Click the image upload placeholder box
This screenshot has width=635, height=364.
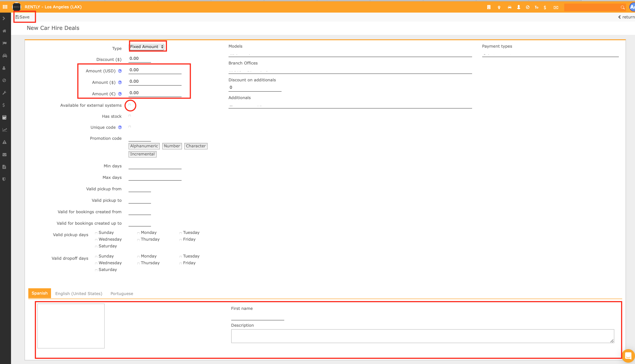point(71,326)
